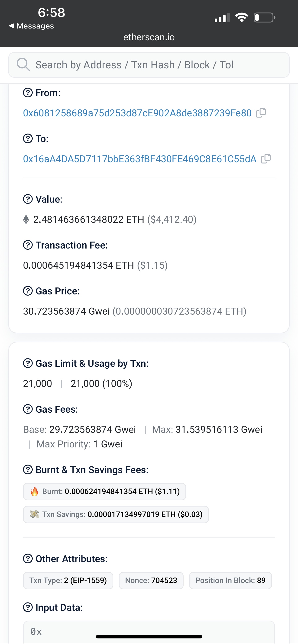
Task: Tap help icon beside Burnt & Txn Savings
Action: click(x=28, y=470)
